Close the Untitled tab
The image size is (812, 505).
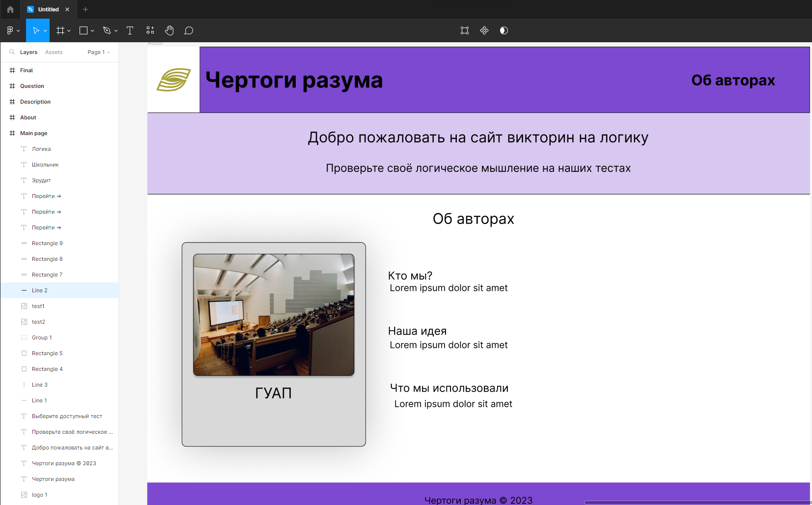(67, 9)
